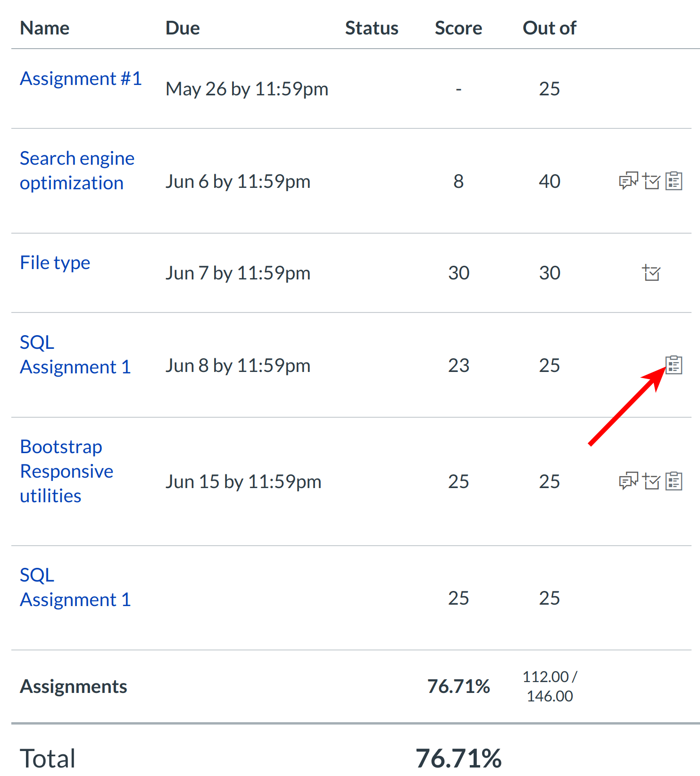Open Assignment #1
Image resolution: width=700 pixels, height=776 pixels.
pos(81,78)
